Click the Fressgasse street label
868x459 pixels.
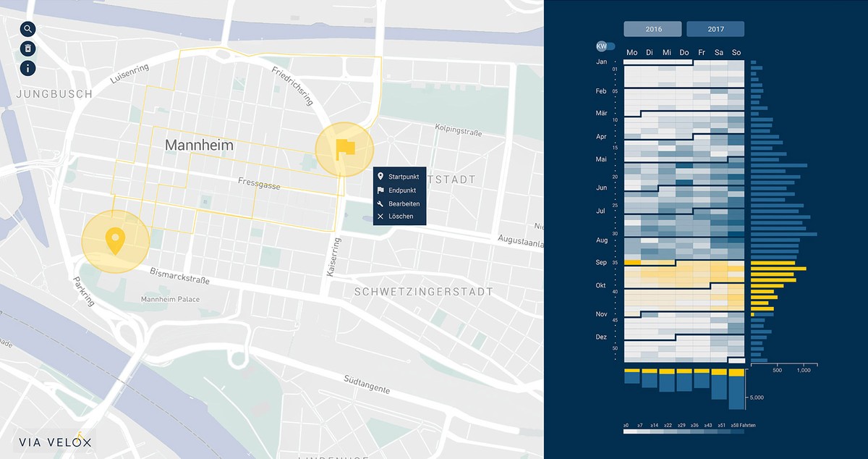point(259,185)
